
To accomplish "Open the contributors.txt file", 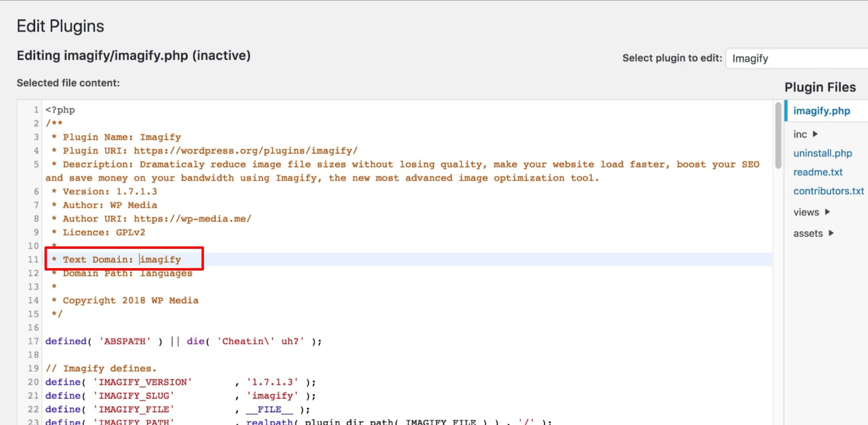I will [828, 191].
